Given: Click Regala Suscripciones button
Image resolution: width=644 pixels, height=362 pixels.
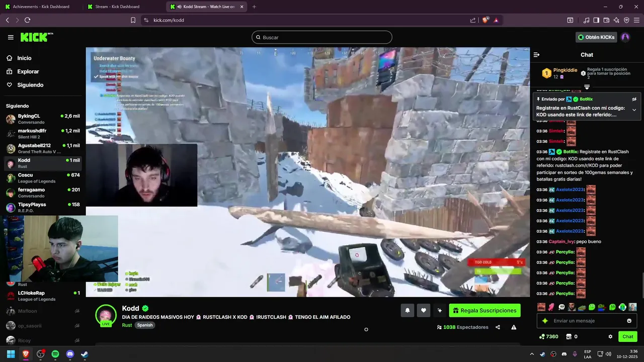Looking at the screenshot, I should point(485,311).
